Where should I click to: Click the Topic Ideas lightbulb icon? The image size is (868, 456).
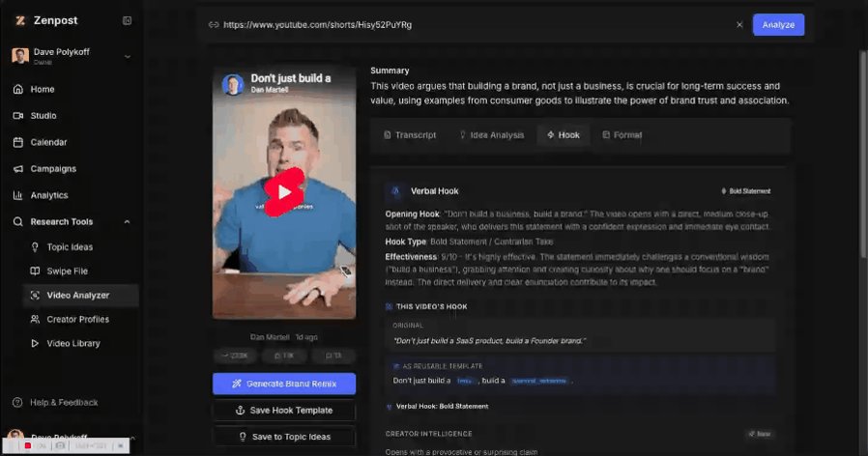pyautogui.click(x=35, y=247)
